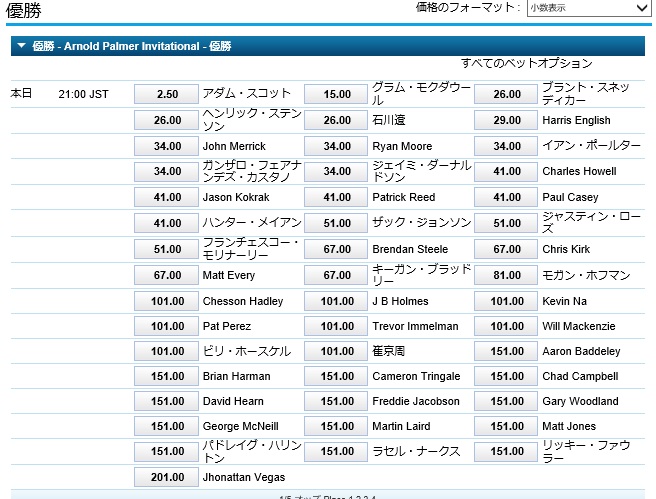Select 151.00 odds for Matt Jones

coord(506,426)
